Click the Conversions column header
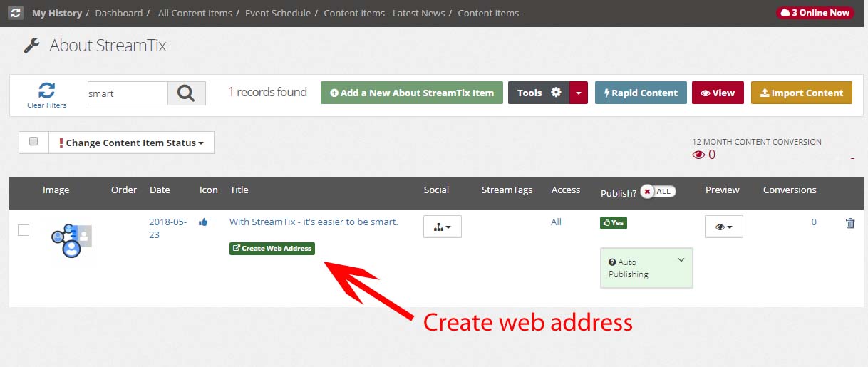 (790, 190)
